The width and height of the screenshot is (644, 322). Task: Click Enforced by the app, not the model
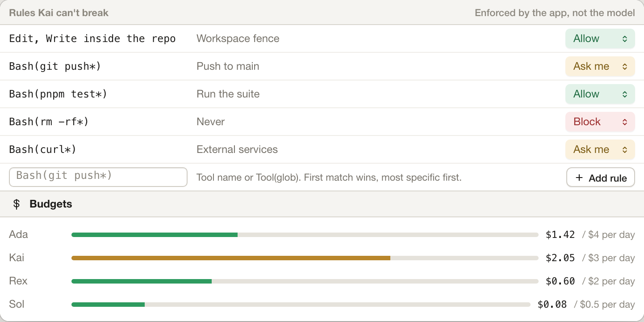pyautogui.click(x=555, y=13)
